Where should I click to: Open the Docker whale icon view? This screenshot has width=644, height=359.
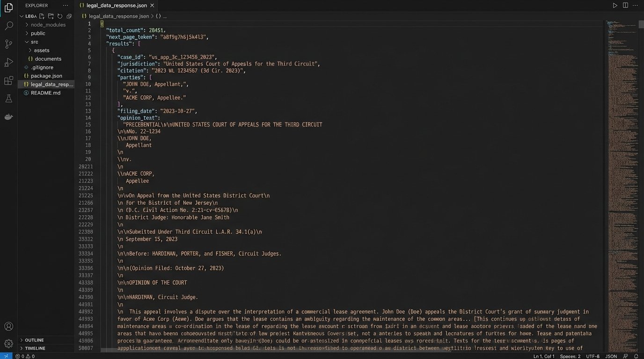click(8, 117)
